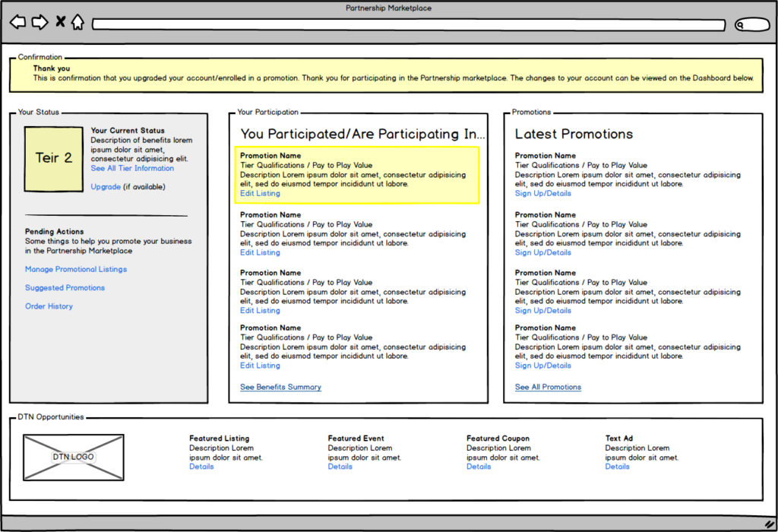
Task: Open See Benefits Summary link
Action: (280, 388)
